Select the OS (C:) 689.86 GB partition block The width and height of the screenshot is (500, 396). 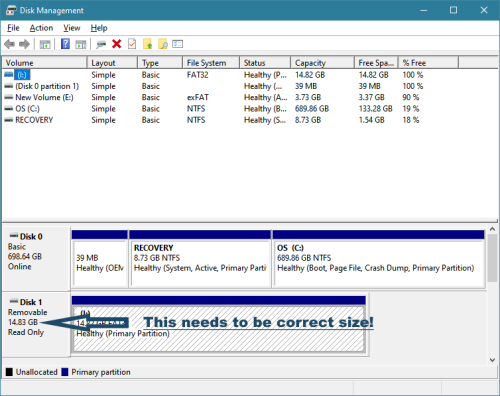click(378, 259)
